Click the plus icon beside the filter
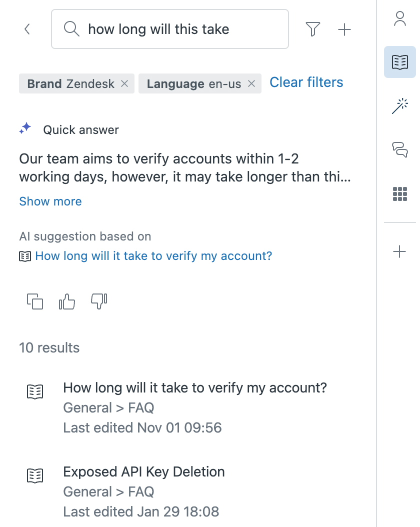This screenshot has width=420, height=527. click(x=344, y=29)
